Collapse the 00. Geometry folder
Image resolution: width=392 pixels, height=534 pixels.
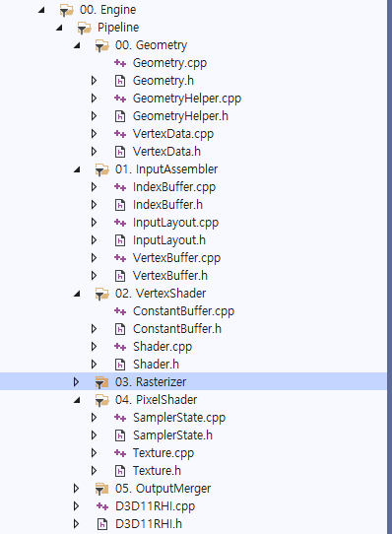[x=77, y=45]
